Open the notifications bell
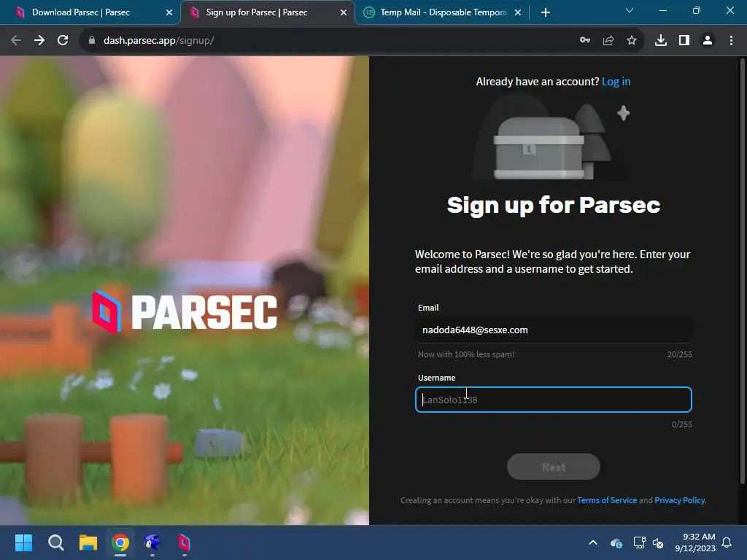Viewport: 747px width, 560px height. point(727,542)
